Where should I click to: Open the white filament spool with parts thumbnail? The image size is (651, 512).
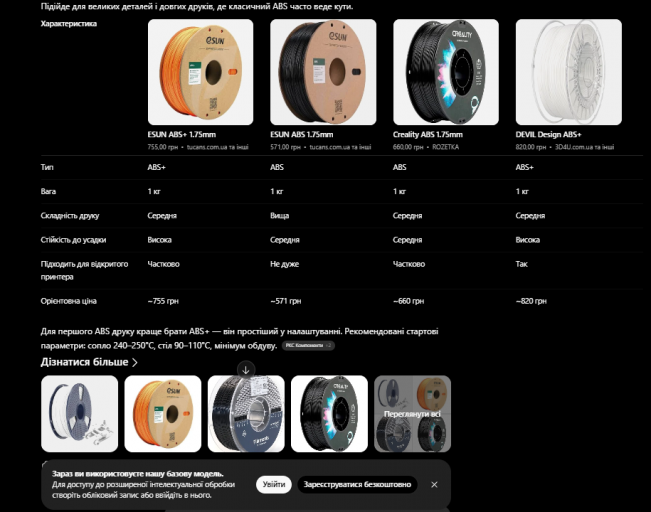click(79, 414)
